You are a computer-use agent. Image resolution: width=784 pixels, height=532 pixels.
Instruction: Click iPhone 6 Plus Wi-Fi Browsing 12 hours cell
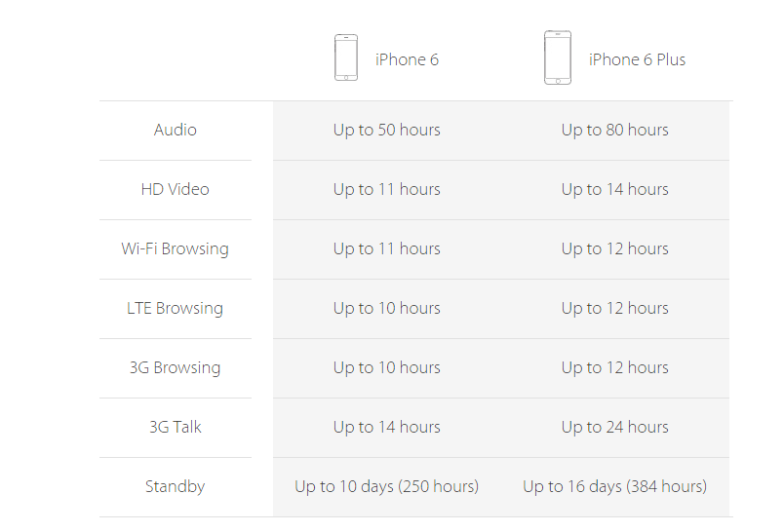tap(615, 248)
